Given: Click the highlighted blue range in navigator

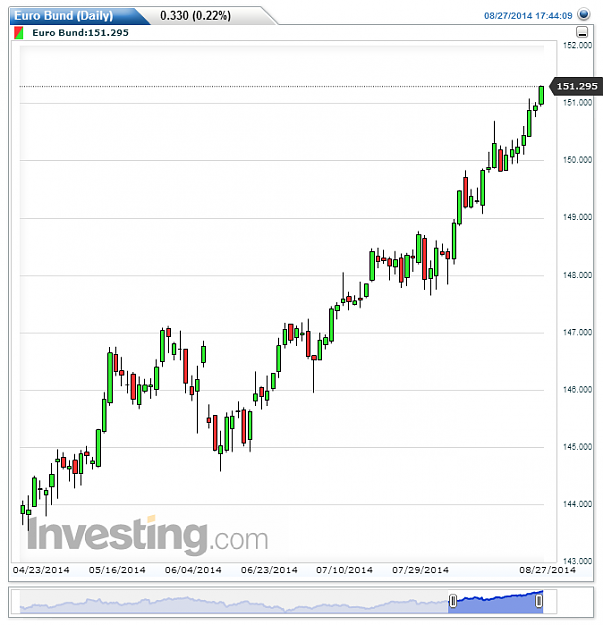Looking at the screenshot, I should click(496, 602).
